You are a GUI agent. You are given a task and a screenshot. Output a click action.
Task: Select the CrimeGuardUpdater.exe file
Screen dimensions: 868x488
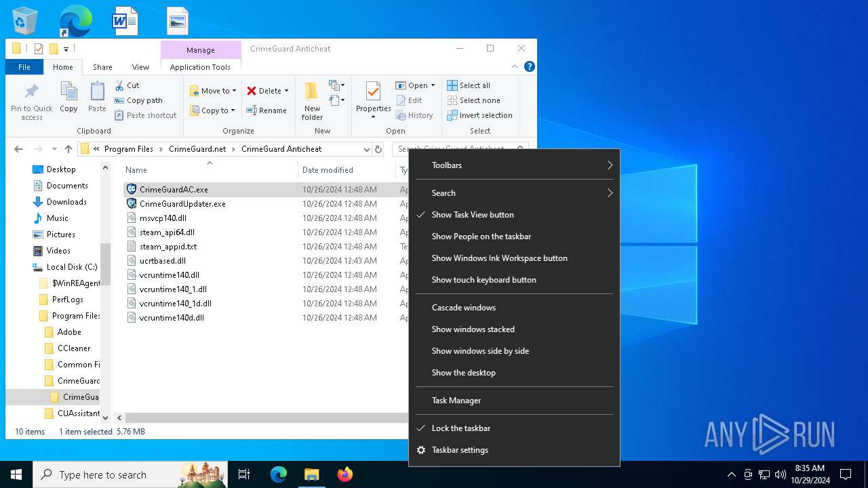pos(182,204)
